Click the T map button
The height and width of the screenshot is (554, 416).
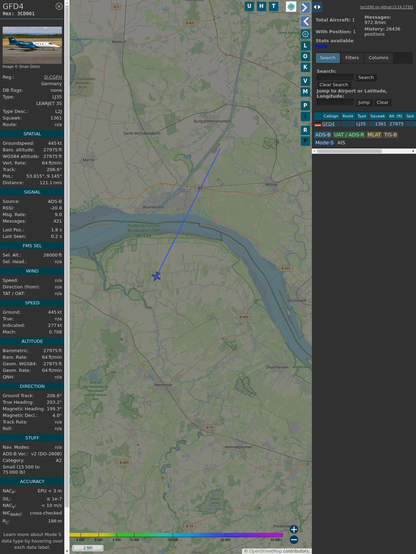(273, 6)
